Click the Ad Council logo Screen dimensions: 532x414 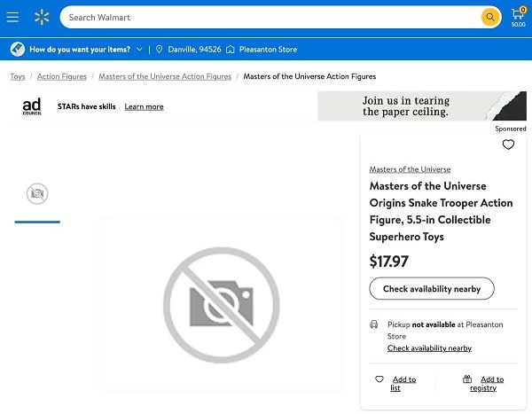tap(32, 106)
